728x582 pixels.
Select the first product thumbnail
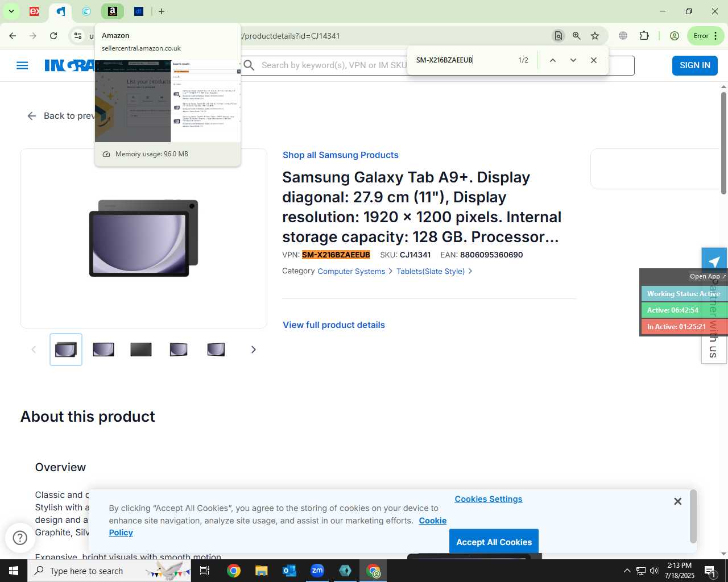66,350
